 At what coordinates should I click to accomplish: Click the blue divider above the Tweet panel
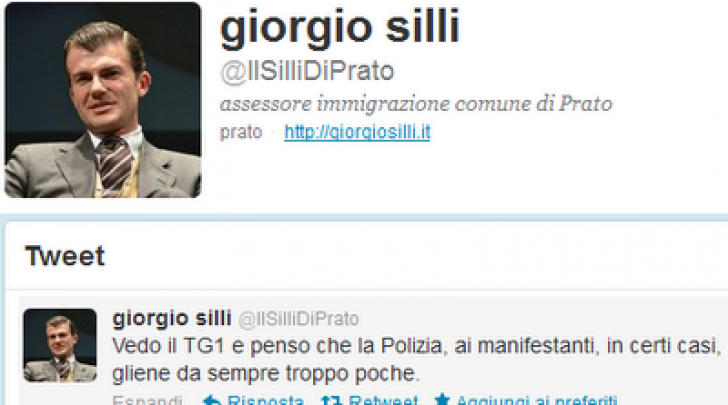click(364, 217)
